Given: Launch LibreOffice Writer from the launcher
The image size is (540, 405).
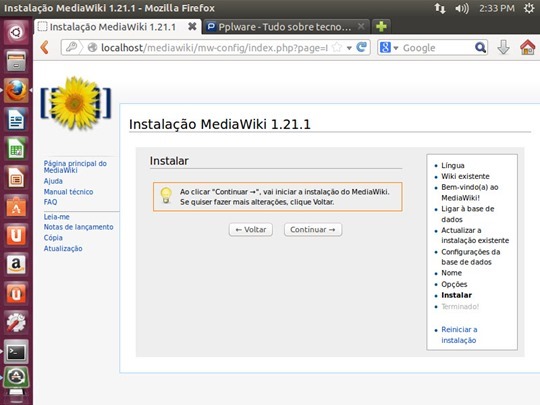Looking at the screenshot, I should pos(16,120).
